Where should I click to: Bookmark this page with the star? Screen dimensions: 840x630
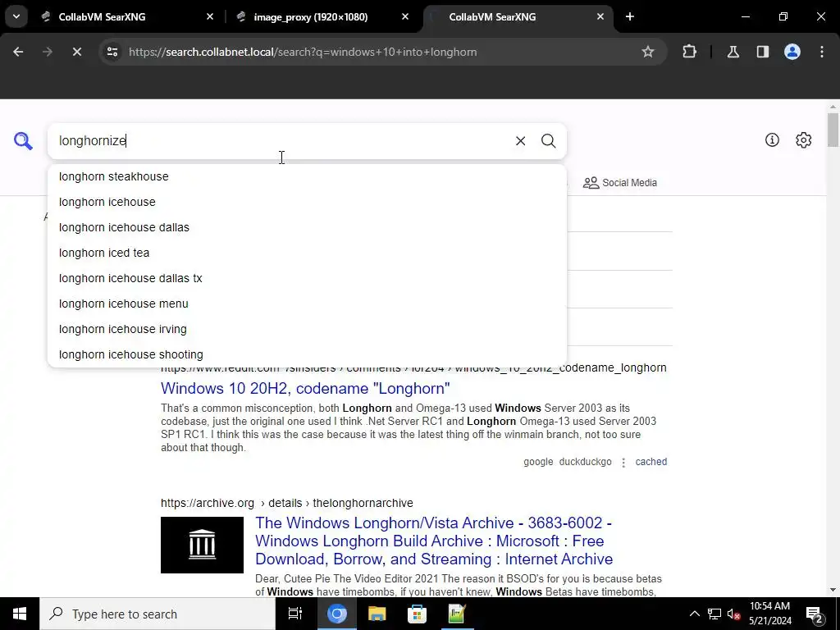(648, 52)
